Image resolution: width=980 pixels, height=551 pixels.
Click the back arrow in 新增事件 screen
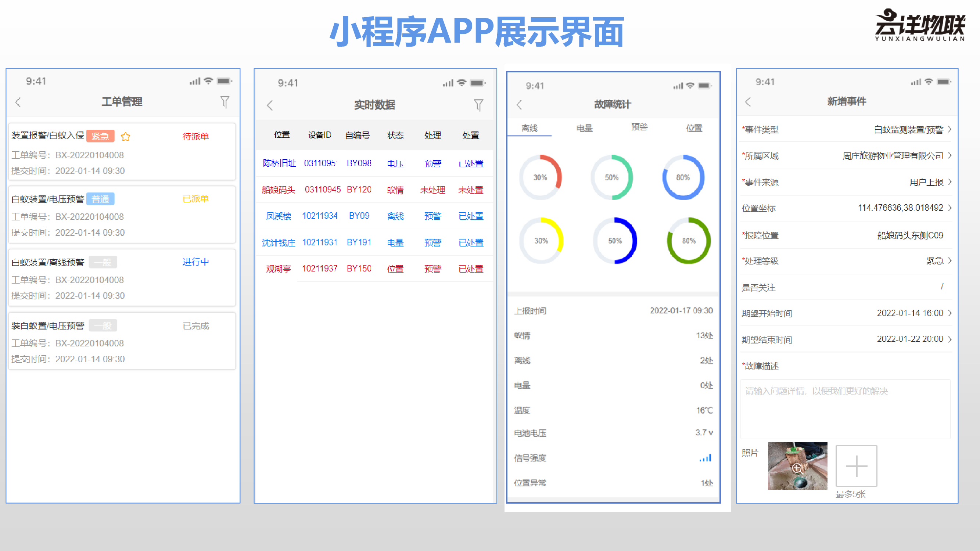(x=748, y=102)
